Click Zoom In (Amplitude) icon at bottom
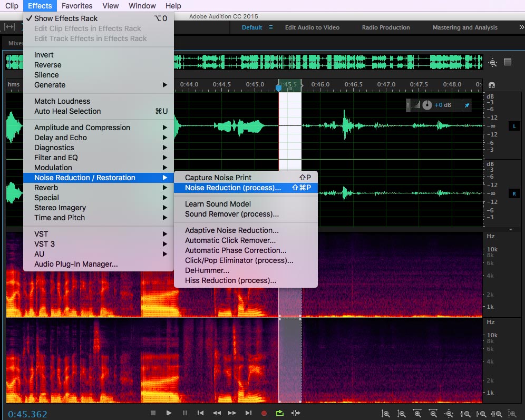This screenshot has height=420, width=525. pos(386,414)
